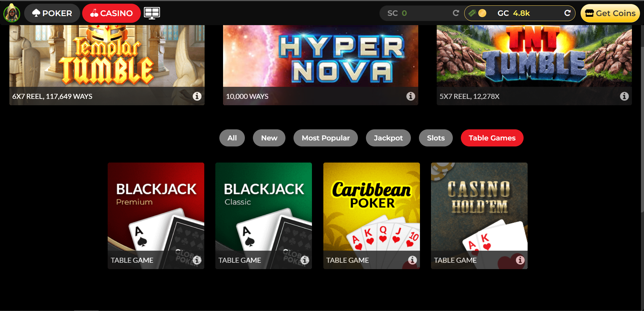Switch to the Poker section
Viewport: 644px width, 311px height.
52,13
